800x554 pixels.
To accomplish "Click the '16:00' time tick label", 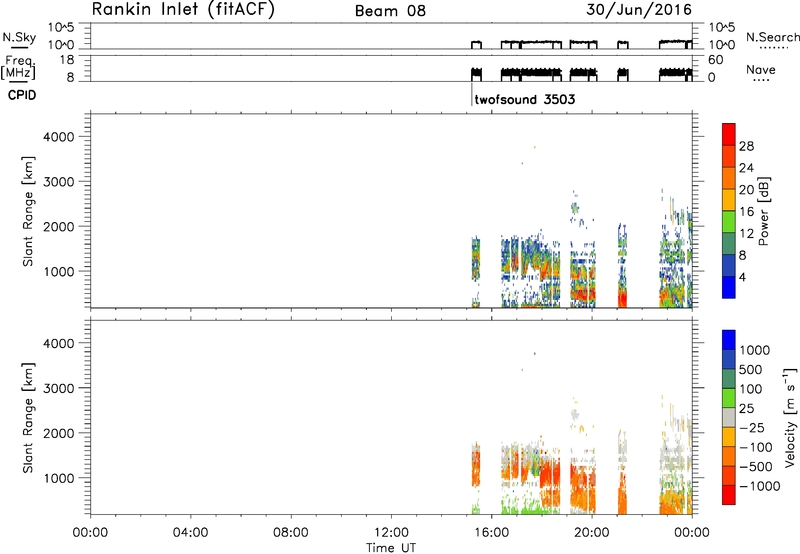I will (491, 533).
